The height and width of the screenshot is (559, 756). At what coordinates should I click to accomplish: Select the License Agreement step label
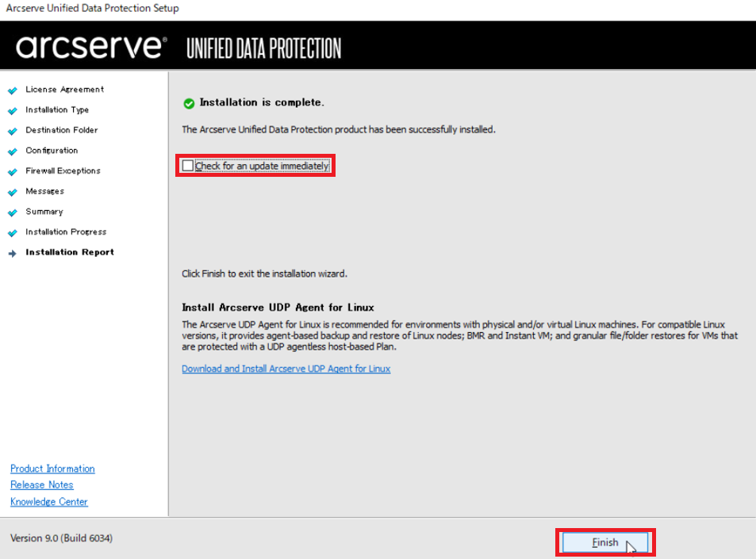(x=64, y=89)
